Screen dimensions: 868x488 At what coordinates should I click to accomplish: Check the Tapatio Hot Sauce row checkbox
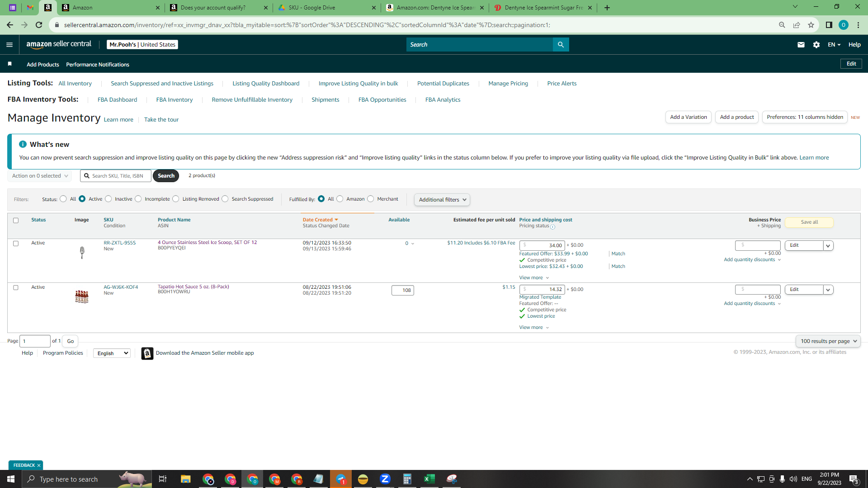pos(16,288)
